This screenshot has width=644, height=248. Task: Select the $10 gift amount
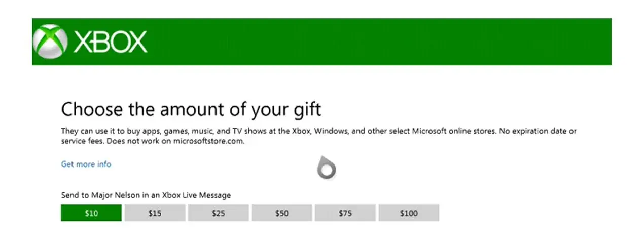coord(91,213)
